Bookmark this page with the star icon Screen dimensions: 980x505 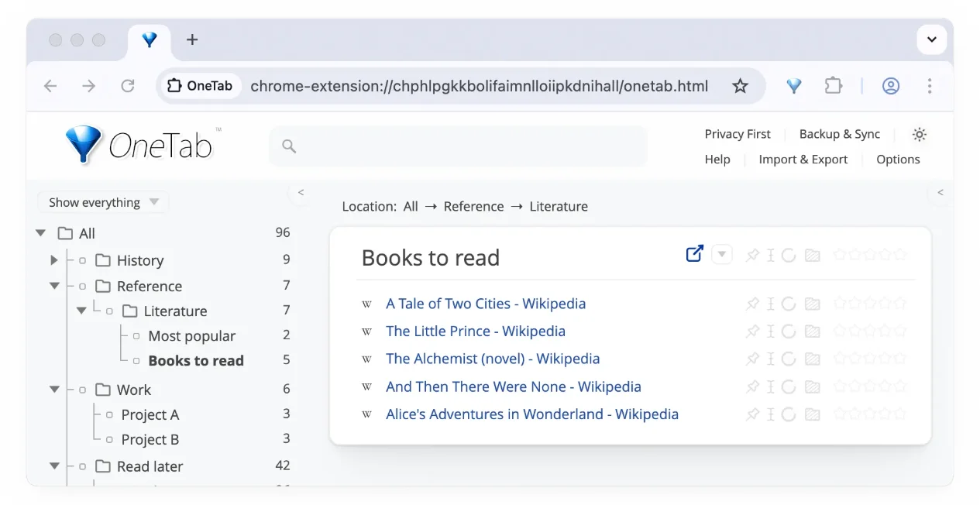(740, 86)
